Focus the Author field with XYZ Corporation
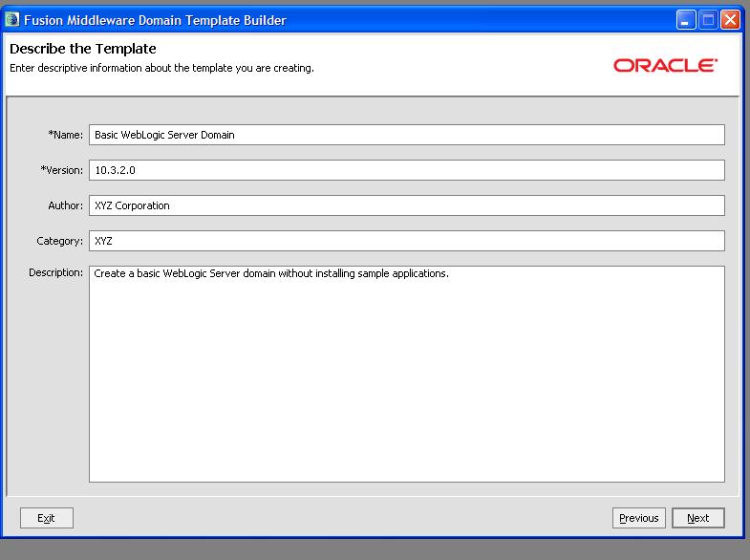 coord(407,205)
